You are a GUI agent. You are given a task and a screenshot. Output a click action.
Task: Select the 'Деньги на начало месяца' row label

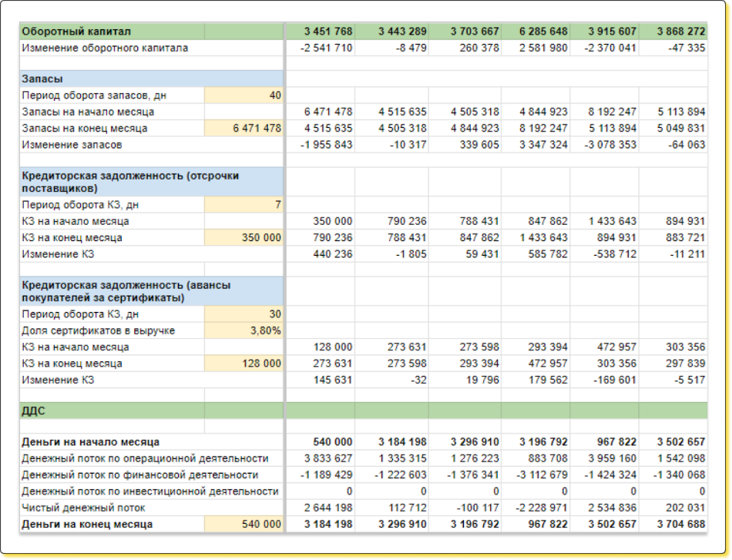pyautogui.click(x=91, y=441)
